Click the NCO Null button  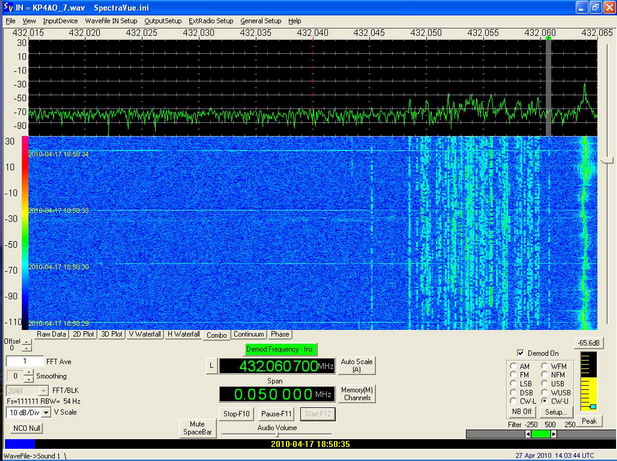click(x=24, y=428)
